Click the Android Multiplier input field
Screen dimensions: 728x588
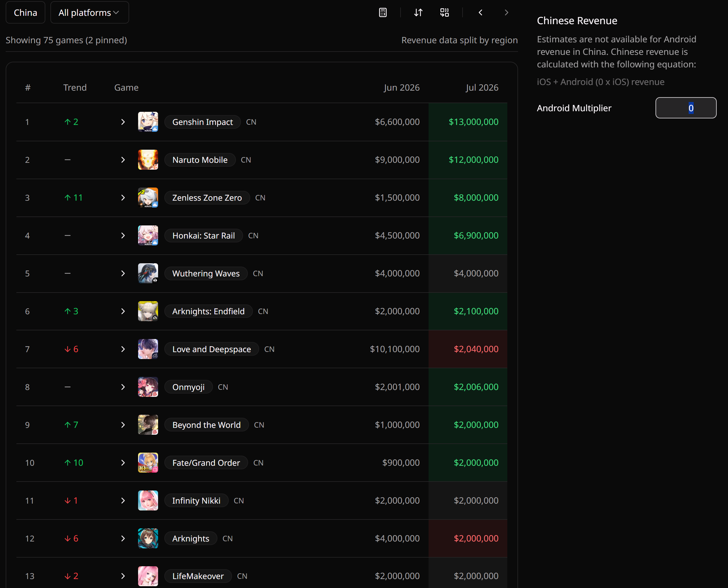point(686,108)
